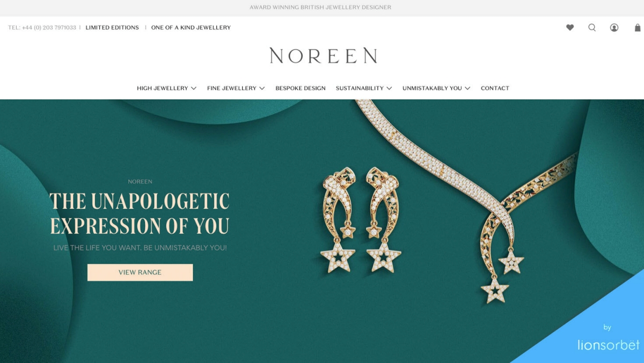Click the View Range button
Viewport: 644px width, 363px height.
tap(140, 272)
